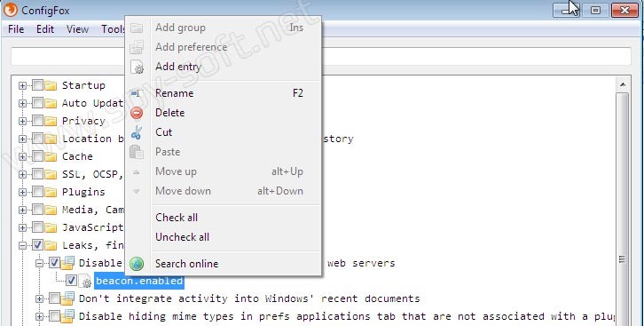The width and height of the screenshot is (644, 326).
Task: Select Disable hiding mime types row
Action: tap(346, 316)
